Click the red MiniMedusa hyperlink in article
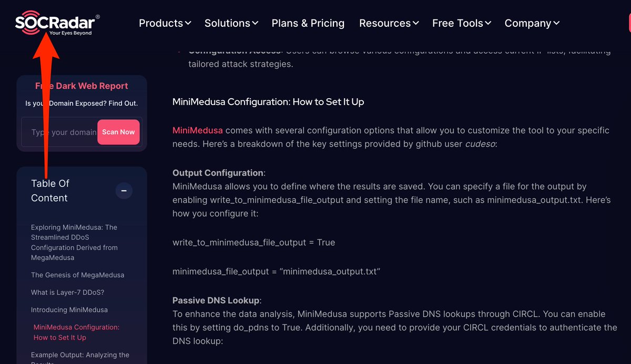This screenshot has width=631, height=364. pyautogui.click(x=198, y=130)
